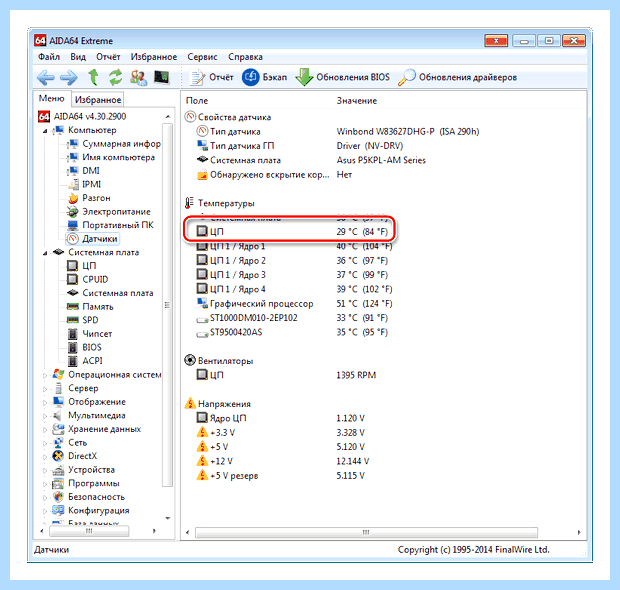Expand the Операционная система node
Screen dimensions: 620x590
(x=45, y=375)
